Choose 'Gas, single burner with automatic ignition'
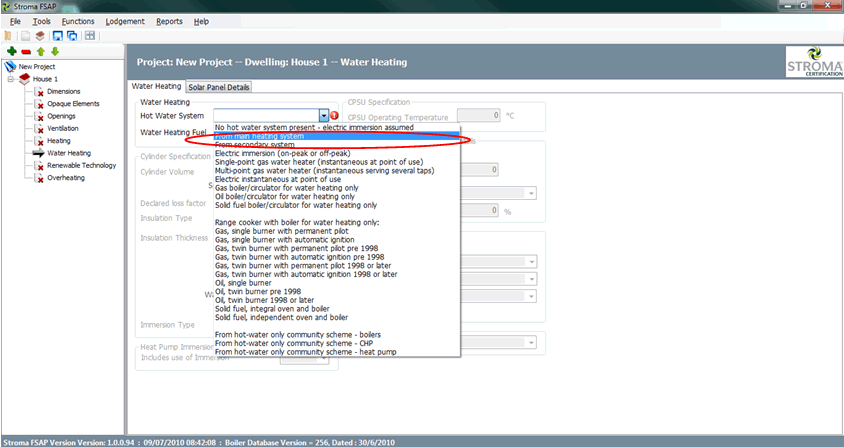Viewport: 844px width, 447px height. (x=337, y=240)
